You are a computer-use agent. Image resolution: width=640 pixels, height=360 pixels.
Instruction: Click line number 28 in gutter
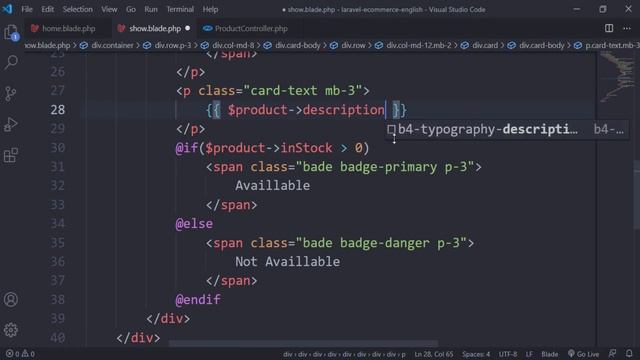(58, 110)
